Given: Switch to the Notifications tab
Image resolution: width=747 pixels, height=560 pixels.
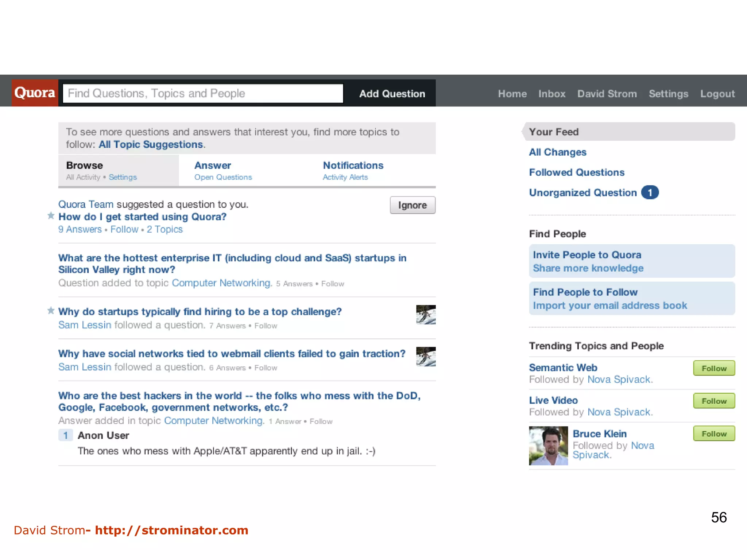Looking at the screenshot, I should (353, 166).
